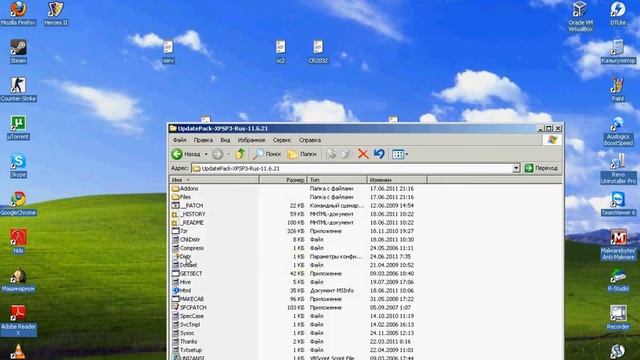Click the Copy To toolbar icon
Viewport: 640px width, 360px height.
[347, 154]
